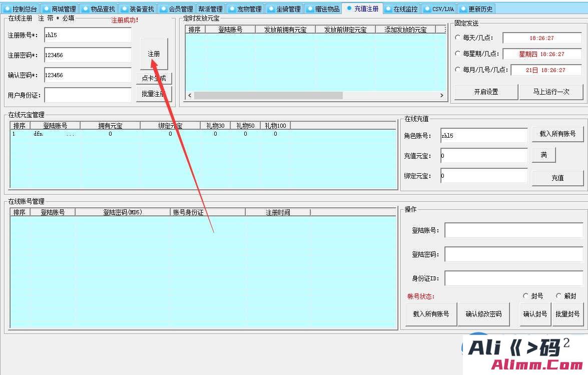The height and width of the screenshot is (375, 588).
Task: Select the 充值注册 tab
Action: 363,8
